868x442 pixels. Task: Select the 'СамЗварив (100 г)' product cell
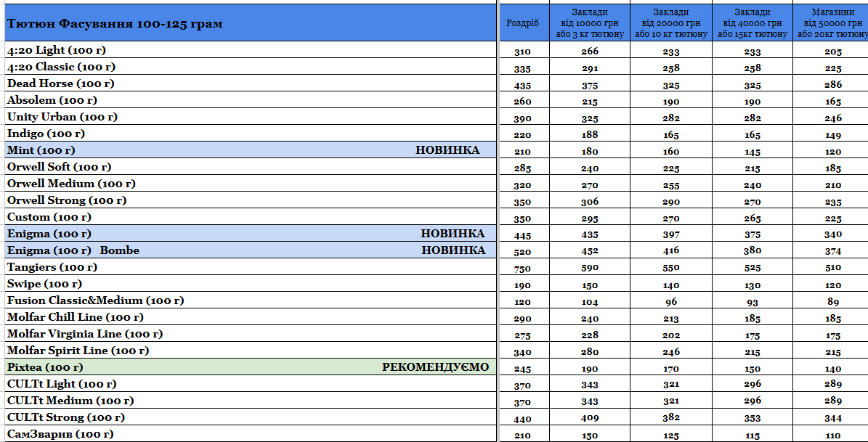[251, 434]
